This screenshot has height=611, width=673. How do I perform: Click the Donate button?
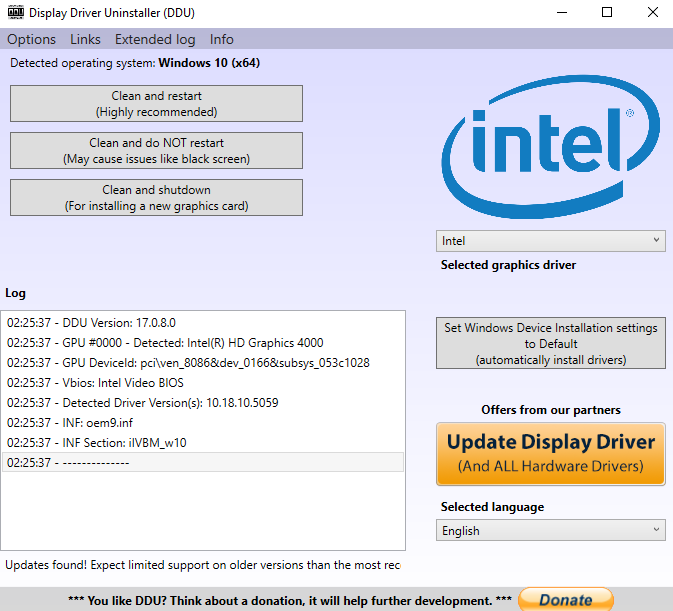[x=566, y=599]
